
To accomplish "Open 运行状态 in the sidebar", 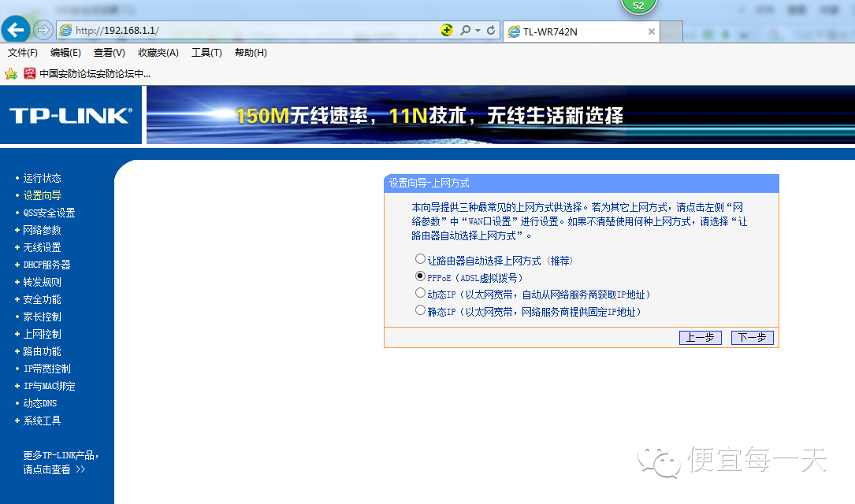I will (x=42, y=178).
